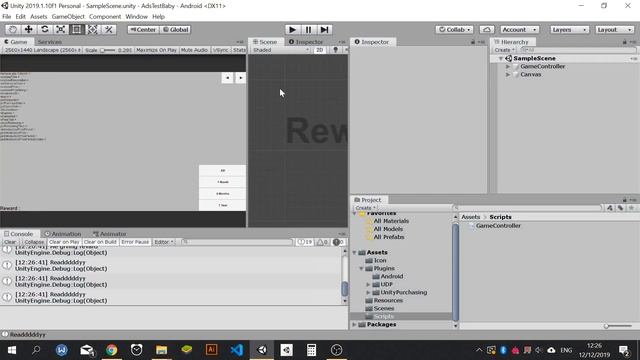The height and width of the screenshot is (360, 640).
Task: Open Account dropdown
Action: pos(519,29)
